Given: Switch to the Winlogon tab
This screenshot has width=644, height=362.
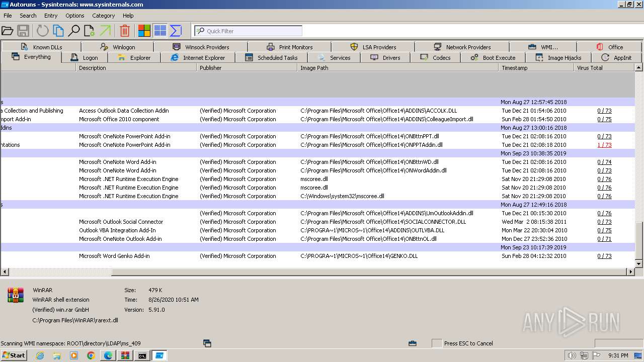Looking at the screenshot, I should (x=117, y=47).
